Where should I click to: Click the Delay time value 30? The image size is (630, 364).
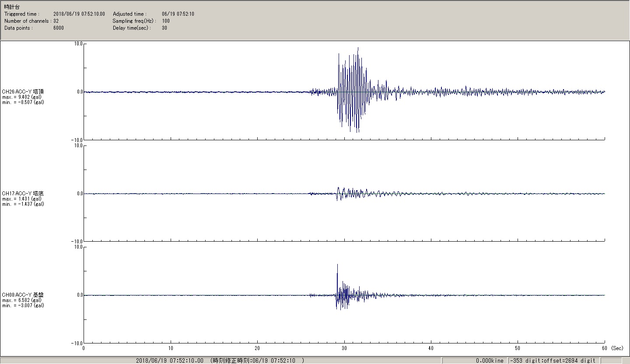(164, 28)
